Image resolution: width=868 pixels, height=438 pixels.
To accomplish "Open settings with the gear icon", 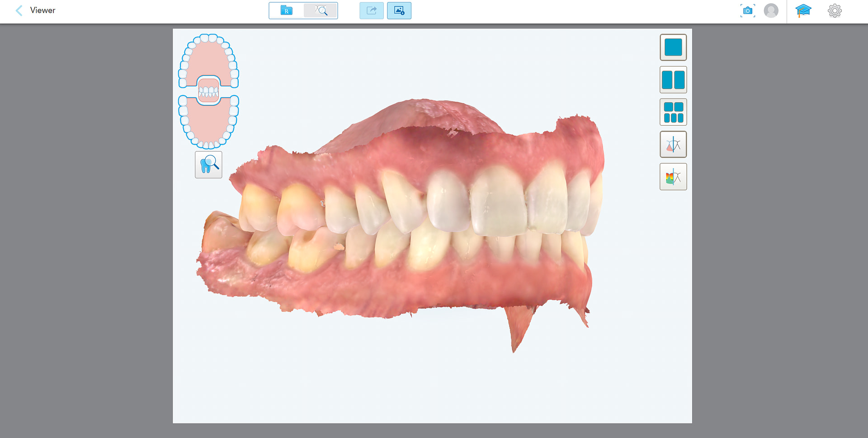I will pyautogui.click(x=835, y=10).
